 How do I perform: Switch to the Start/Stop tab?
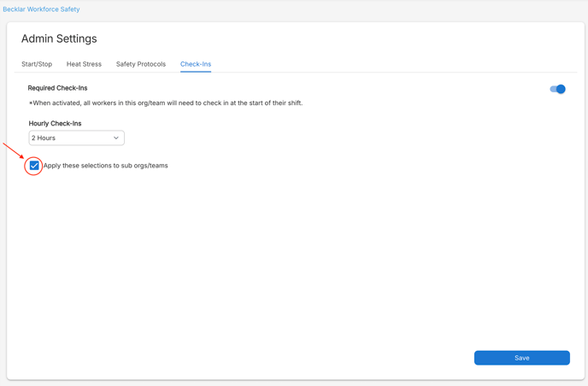point(37,64)
